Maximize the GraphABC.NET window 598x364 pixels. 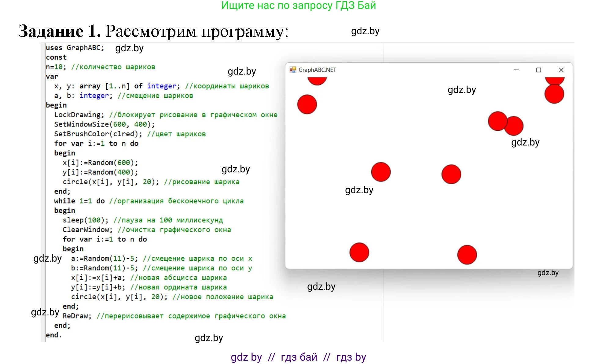(538, 70)
